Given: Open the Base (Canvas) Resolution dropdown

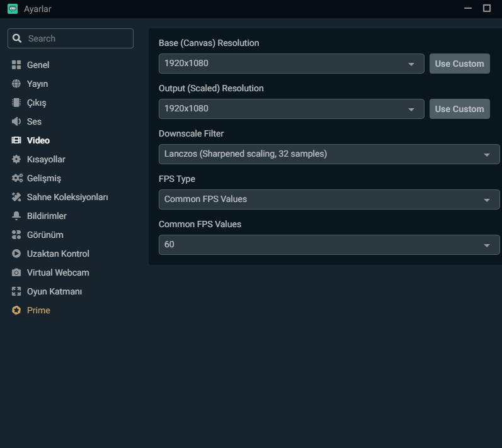Looking at the screenshot, I should click(x=291, y=64).
